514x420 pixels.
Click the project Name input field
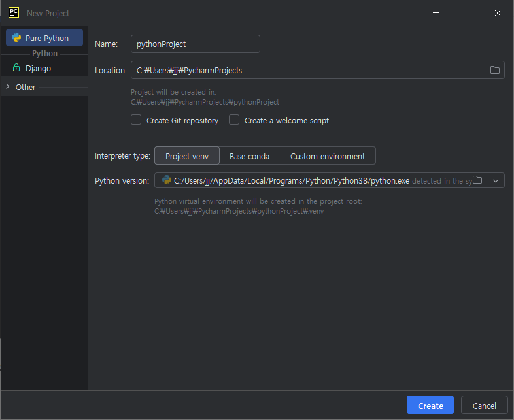tap(196, 44)
